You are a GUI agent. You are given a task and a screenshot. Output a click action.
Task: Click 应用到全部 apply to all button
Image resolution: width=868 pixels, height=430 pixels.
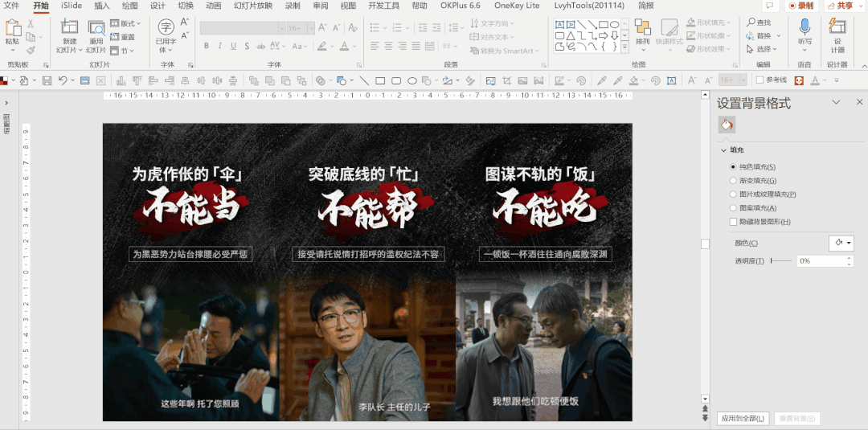click(743, 419)
